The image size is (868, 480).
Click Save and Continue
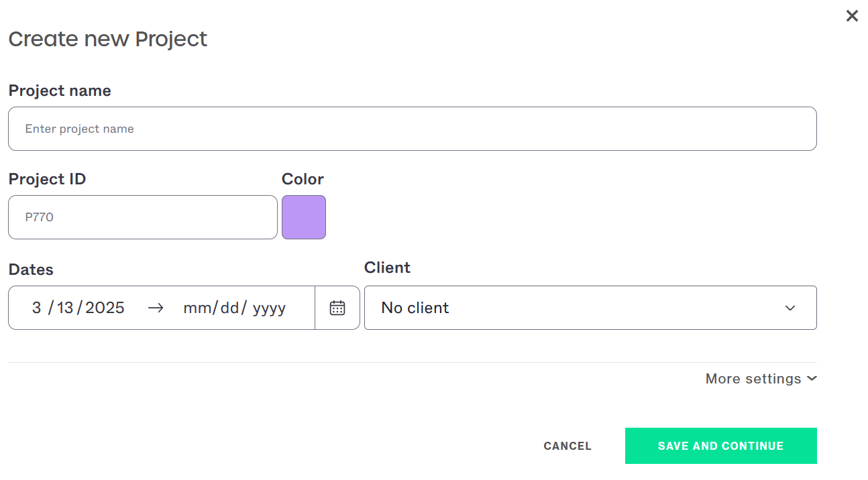(x=721, y=446)
